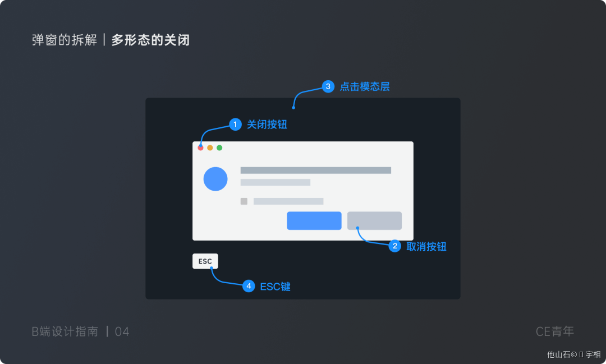Click numbered badge 1 beside 关闭按钮

235,125
